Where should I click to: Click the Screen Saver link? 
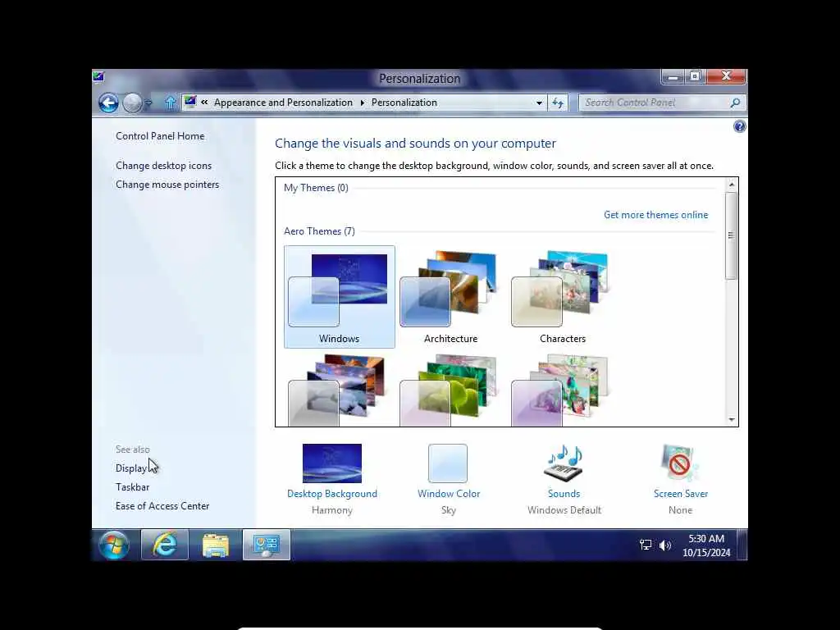pos(680,493)
